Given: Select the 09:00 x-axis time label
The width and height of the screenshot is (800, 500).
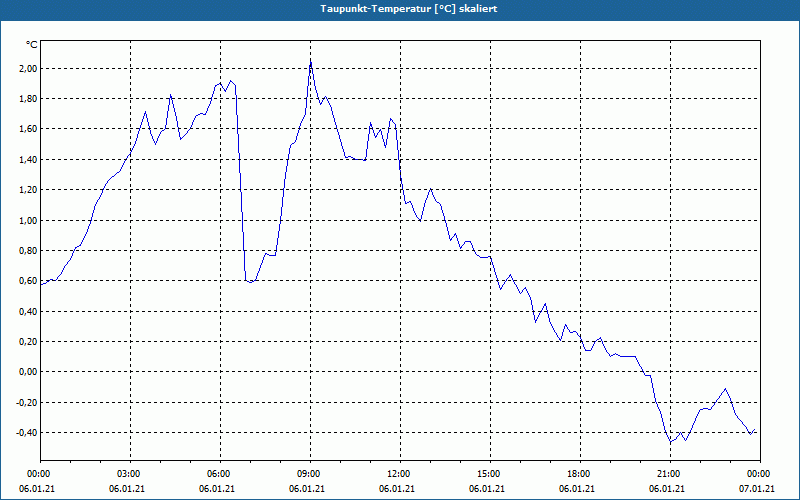Looking at the screenshot, I should click(310, 474).
